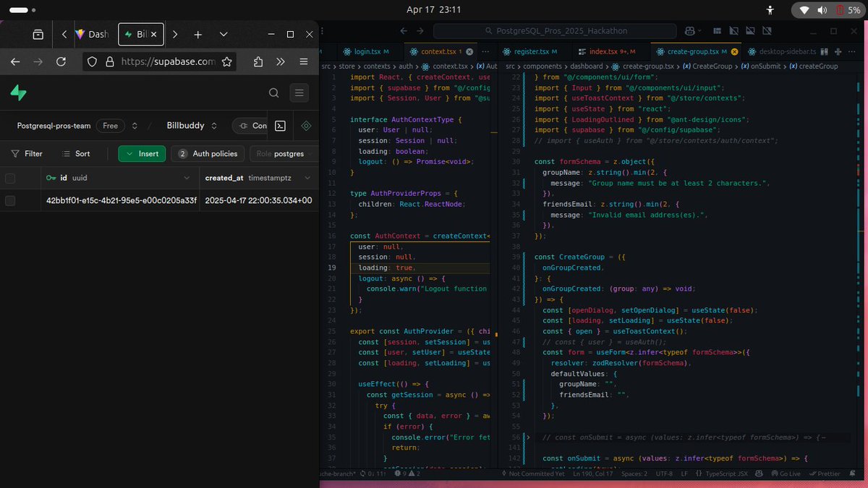
Task: Open Firefox extensions puzzle icon
Action: pyautogui.click(x=258, y=61)
